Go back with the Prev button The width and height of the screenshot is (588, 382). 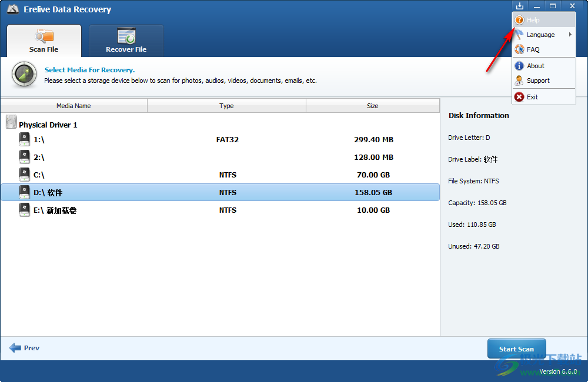24,348
